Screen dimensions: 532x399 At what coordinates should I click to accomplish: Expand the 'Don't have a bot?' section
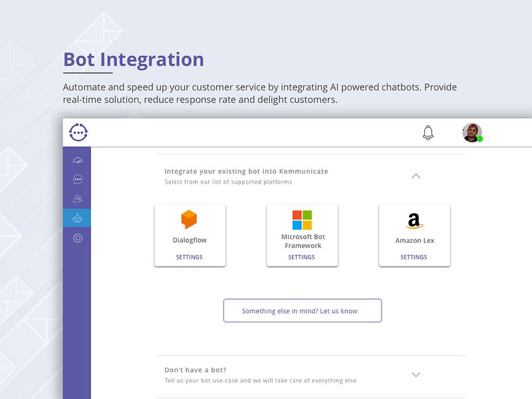click(416, 374)
